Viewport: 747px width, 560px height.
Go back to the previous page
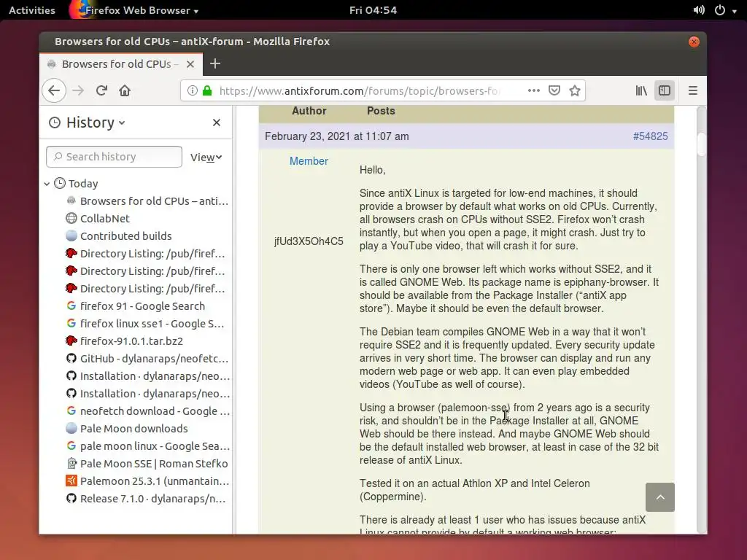[x=54, y=90]
